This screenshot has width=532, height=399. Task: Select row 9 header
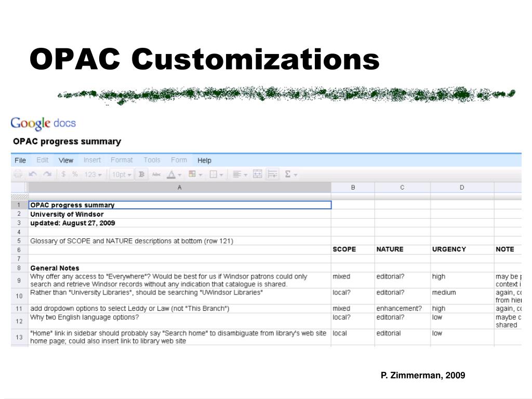pyautogui.click(x=19, y=280)
